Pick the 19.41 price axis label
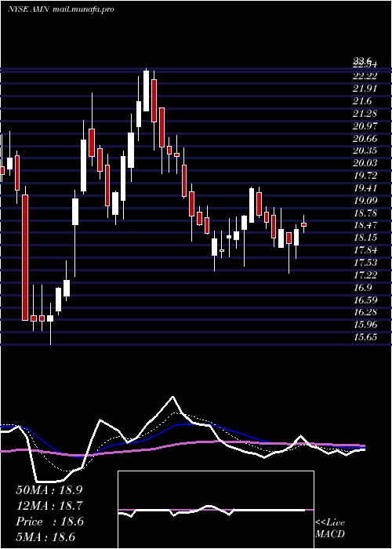The height and width of the screenshot is (549, 392). coord(365,188)
